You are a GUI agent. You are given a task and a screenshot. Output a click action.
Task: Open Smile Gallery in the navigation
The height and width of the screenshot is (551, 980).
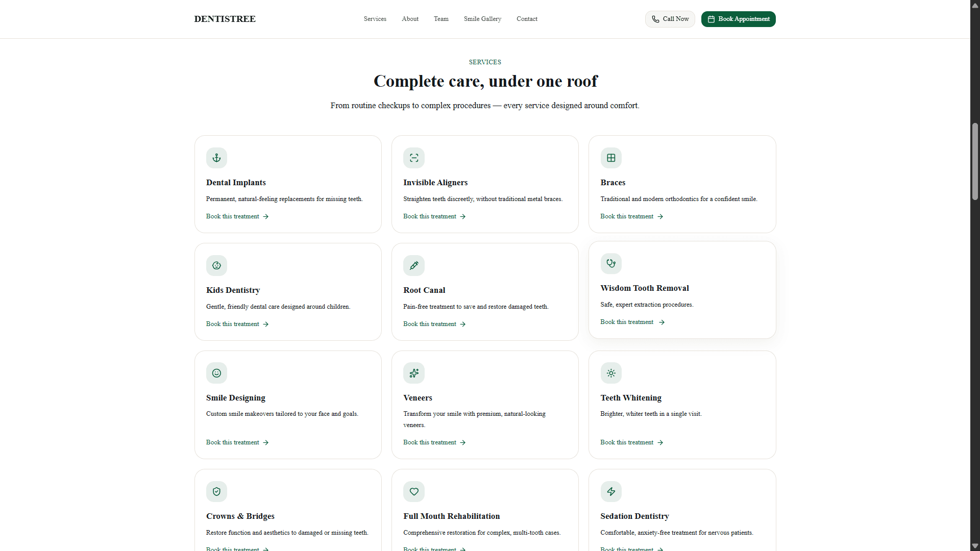482,19
